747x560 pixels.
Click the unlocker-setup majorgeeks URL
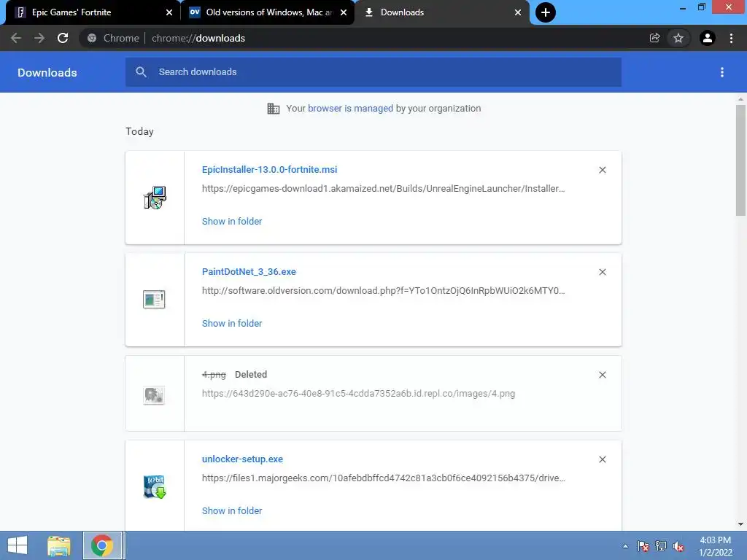(x=384, y=478)
